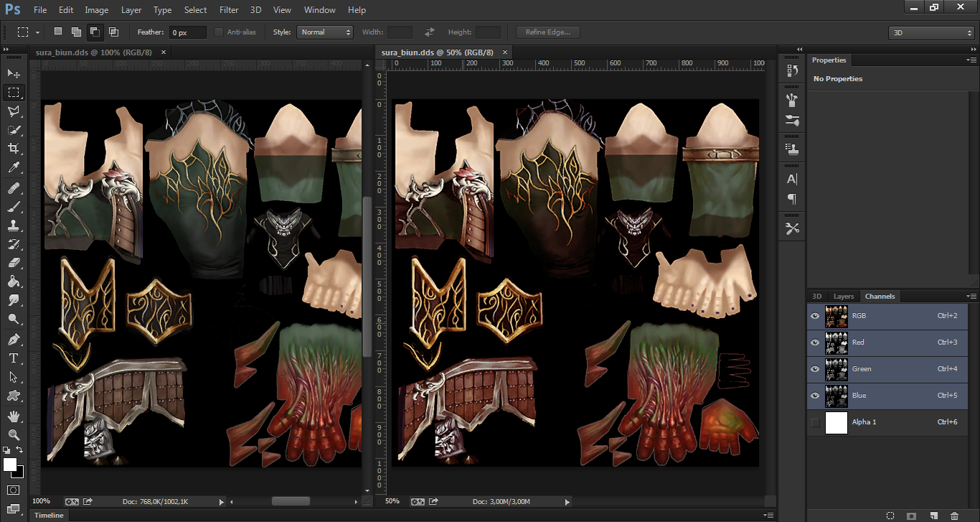The height and width of the screenshot is (522, 980).
Task: Select the Healing Brush tool
Action: coord(14,188)
